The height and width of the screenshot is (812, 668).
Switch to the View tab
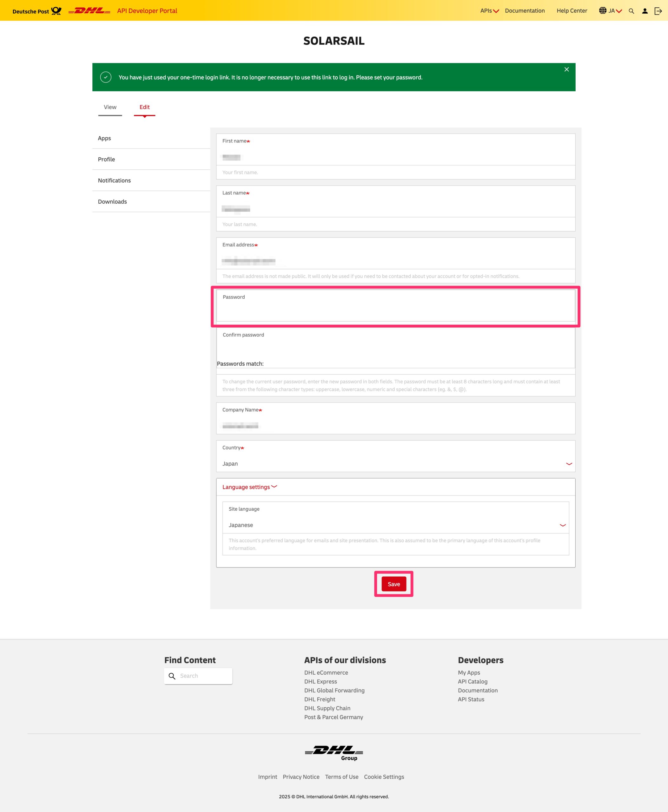[x=110, y=107]
